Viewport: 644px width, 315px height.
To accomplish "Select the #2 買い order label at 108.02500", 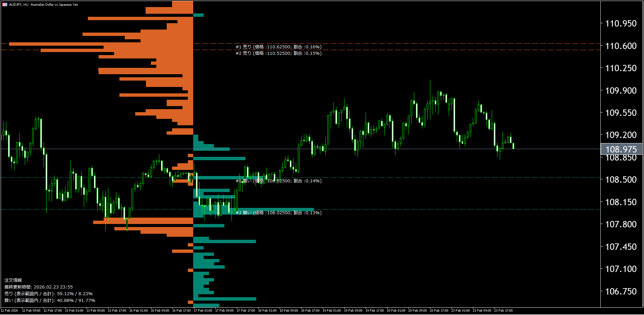I will [278, 213].
